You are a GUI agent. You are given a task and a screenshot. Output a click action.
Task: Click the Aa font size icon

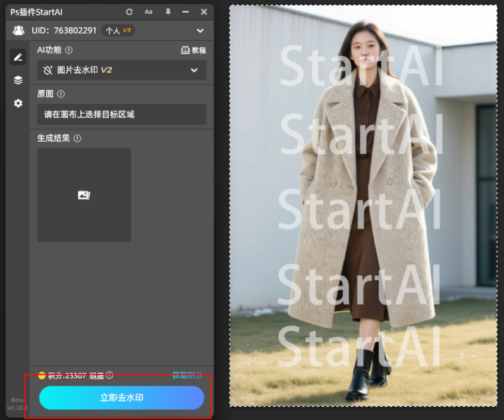(x=149, y=12)
